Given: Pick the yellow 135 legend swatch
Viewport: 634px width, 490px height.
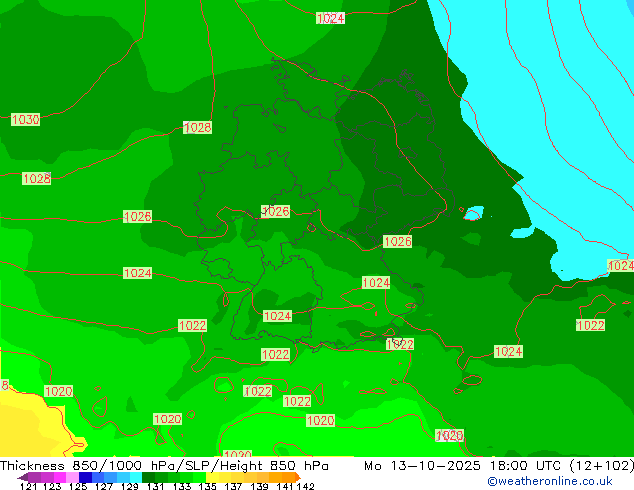Looking at the screenshot, I should coord(212,477).
